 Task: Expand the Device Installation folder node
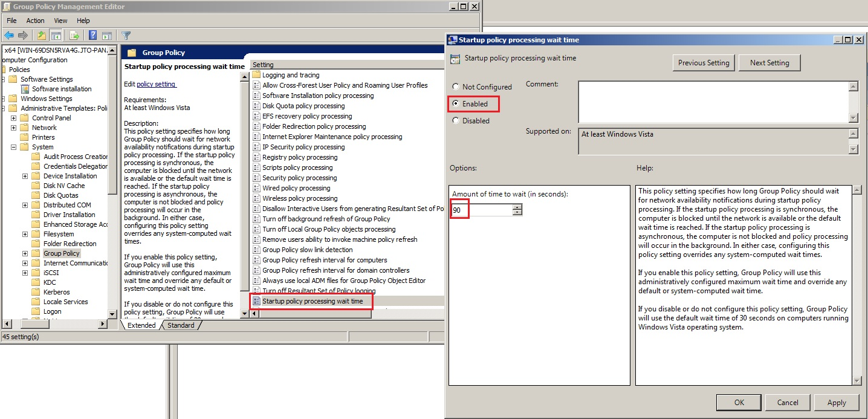click(25, 176)
